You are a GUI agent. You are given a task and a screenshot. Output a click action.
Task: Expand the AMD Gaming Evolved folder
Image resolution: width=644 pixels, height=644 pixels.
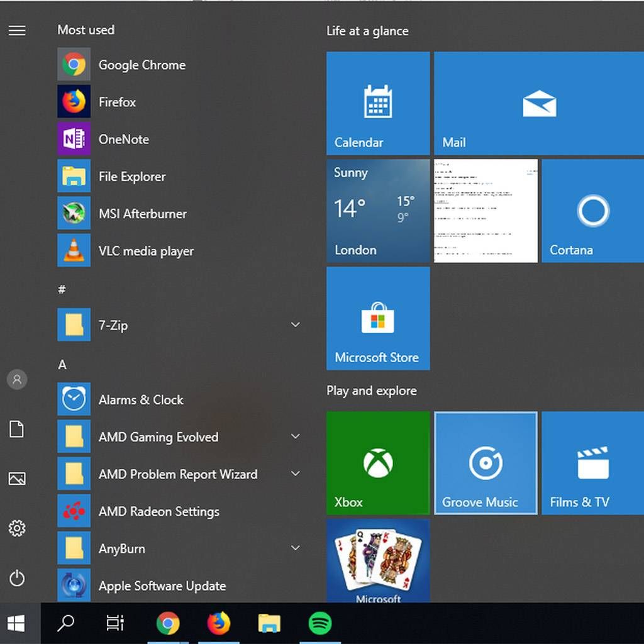tap(295, 436)
